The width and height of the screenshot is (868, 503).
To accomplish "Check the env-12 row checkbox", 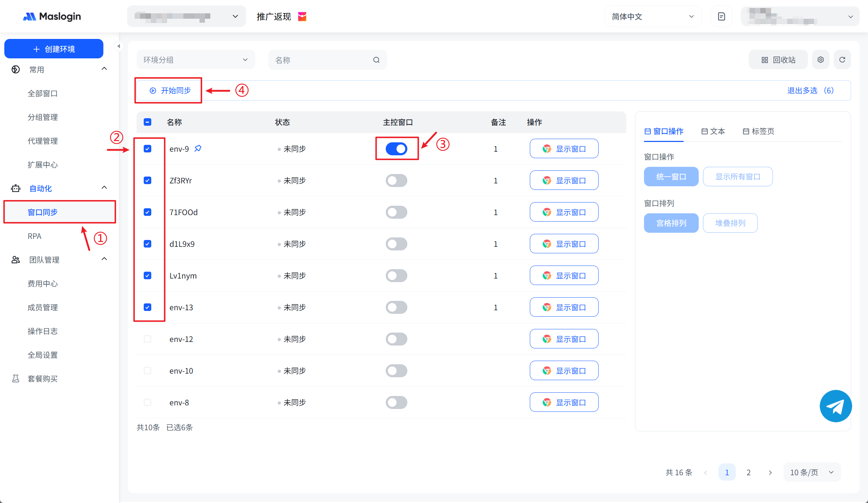I will tap(147, 339).
